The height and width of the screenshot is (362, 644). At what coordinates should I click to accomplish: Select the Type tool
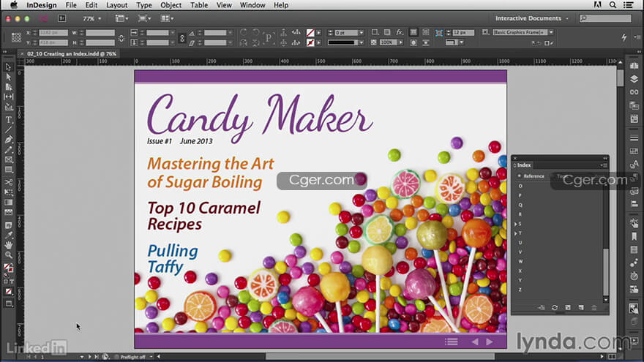(x=8, y=119)
